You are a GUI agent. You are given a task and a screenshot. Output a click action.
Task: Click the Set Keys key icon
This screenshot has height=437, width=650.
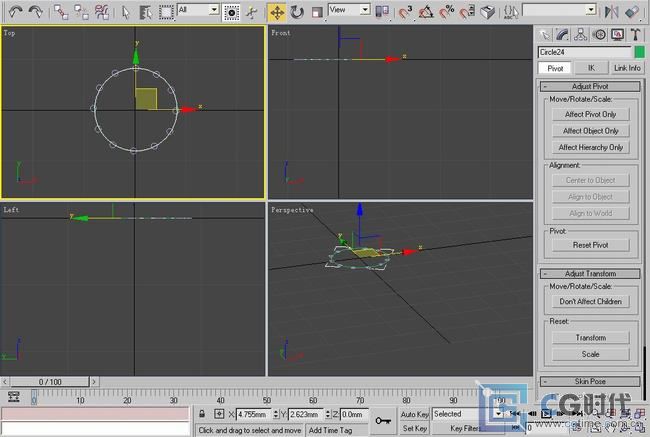click(x=383, y=421)
